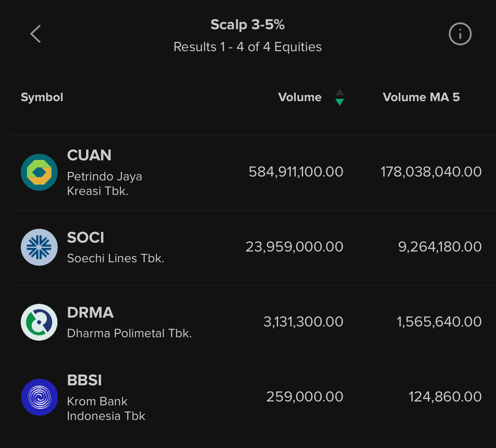Tap the Scalp 3-5% title
496x448 pixels.
(248, 25)
